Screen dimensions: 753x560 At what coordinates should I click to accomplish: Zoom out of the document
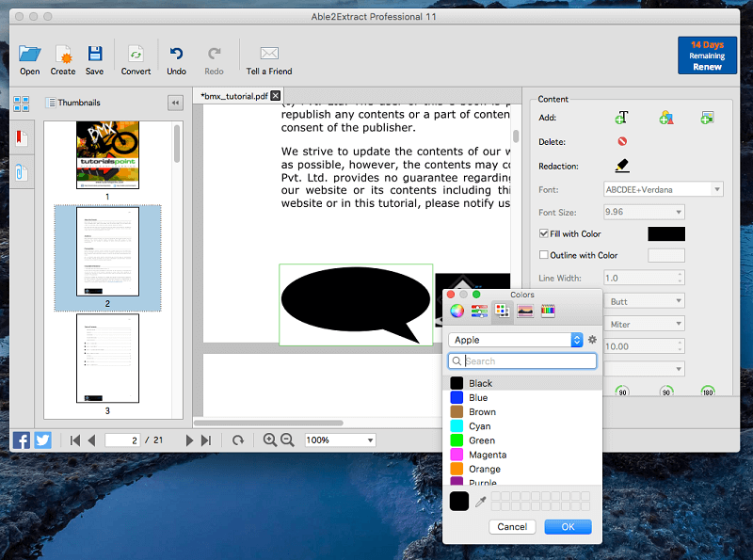point(287,440)
